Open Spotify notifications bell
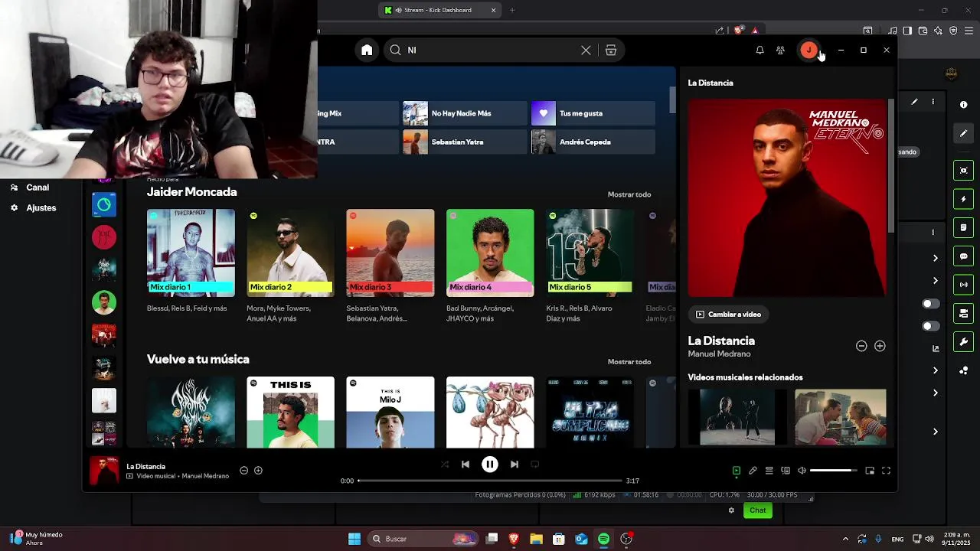The width and height of the screenshot is (980, 551). [759, 50]
